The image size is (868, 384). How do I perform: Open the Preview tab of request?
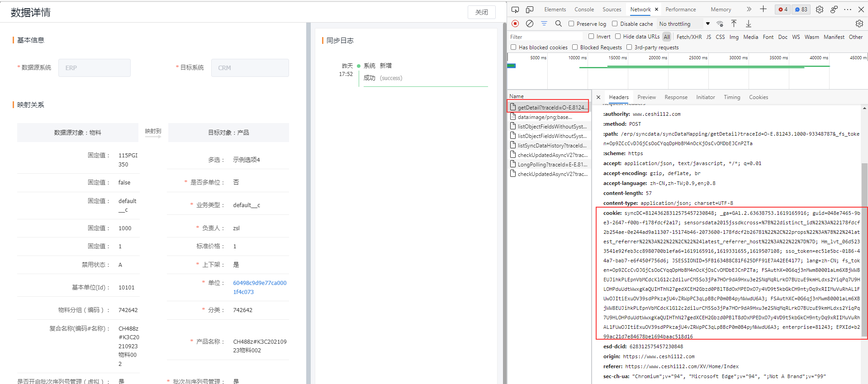point(647,97)
